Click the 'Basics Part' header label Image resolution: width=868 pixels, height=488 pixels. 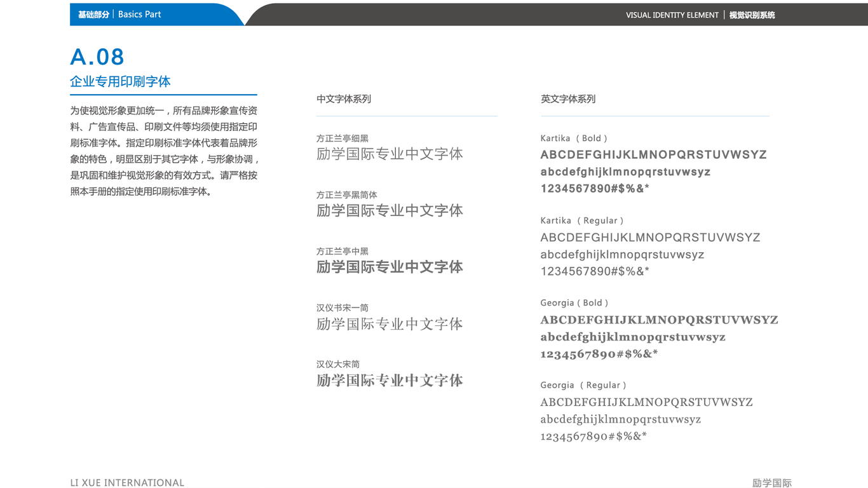[x=139, y=14]
